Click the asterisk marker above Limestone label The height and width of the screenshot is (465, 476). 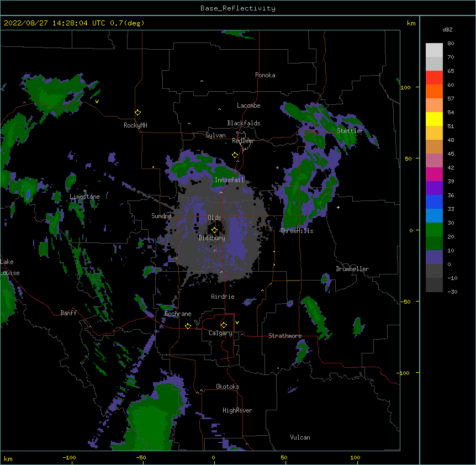[x=85, y=191]
